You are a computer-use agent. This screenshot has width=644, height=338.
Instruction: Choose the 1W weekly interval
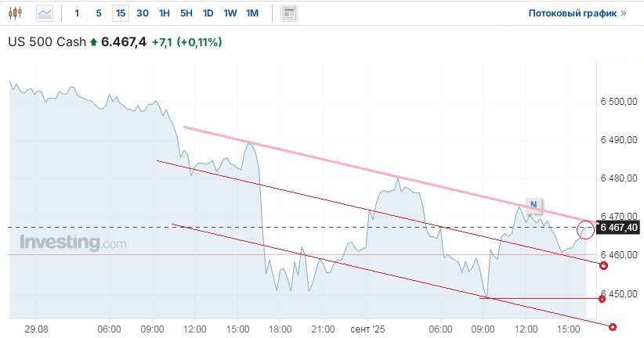(230, 13)
